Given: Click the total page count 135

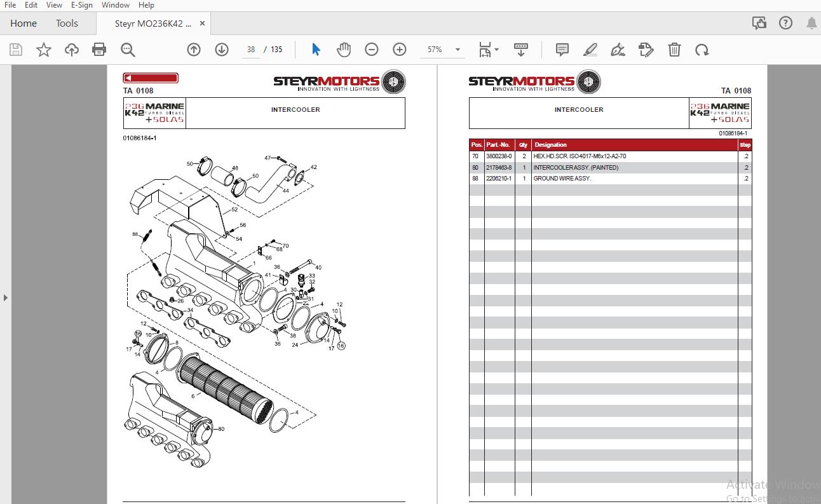Looking at the screenshot, I should 276,50.
